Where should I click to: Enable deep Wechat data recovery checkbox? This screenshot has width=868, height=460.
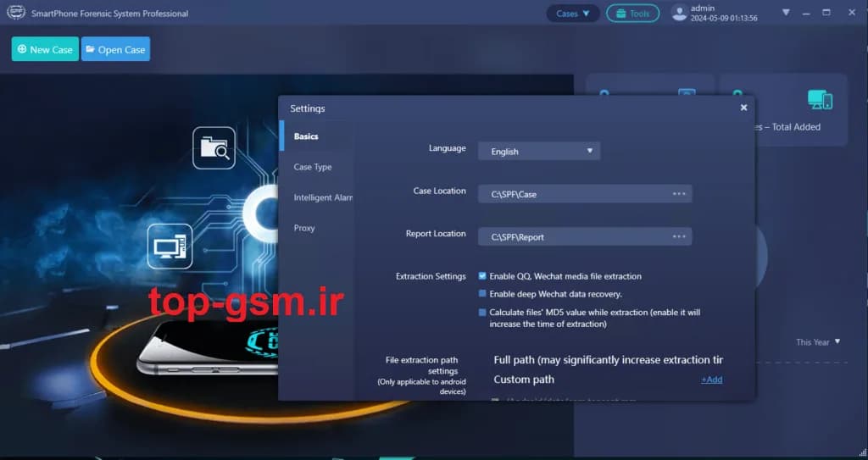(482, 293)
